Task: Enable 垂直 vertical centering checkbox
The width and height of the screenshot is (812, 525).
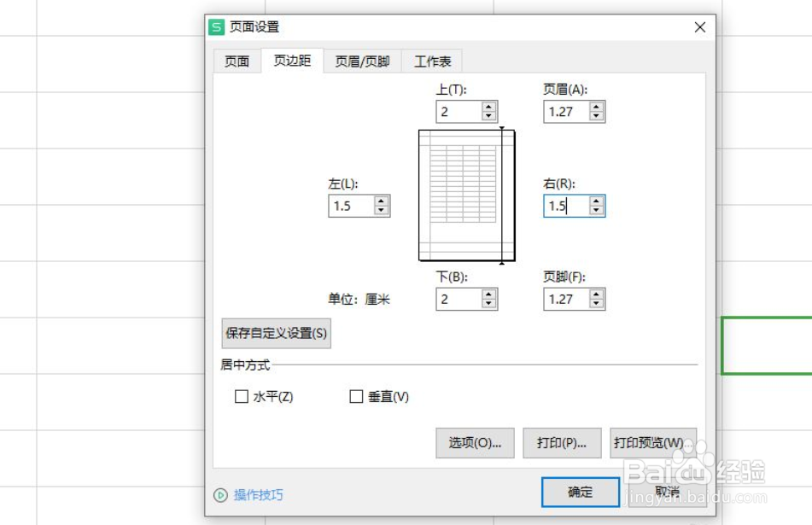Action: tap(356, 397)
